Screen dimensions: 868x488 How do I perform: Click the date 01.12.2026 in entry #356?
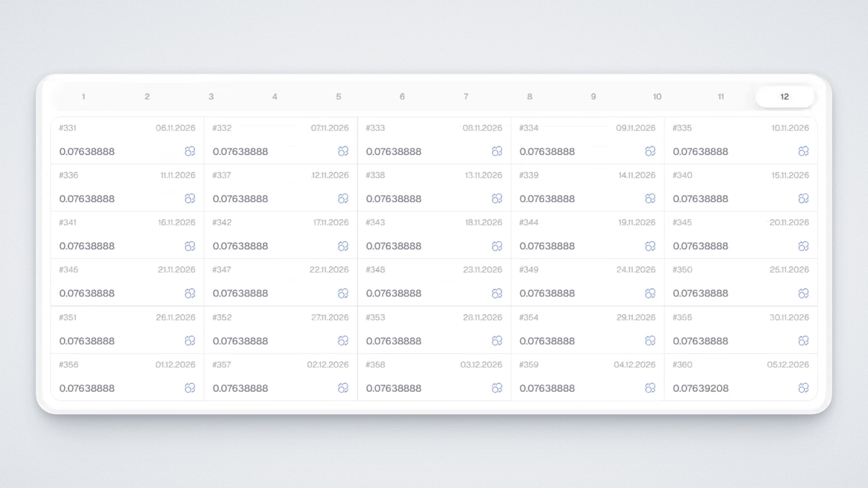pyautogui.click(x=175, y=365)
